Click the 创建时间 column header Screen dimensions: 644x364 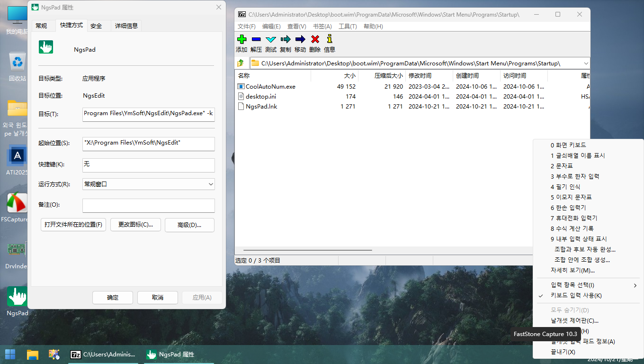477,76
